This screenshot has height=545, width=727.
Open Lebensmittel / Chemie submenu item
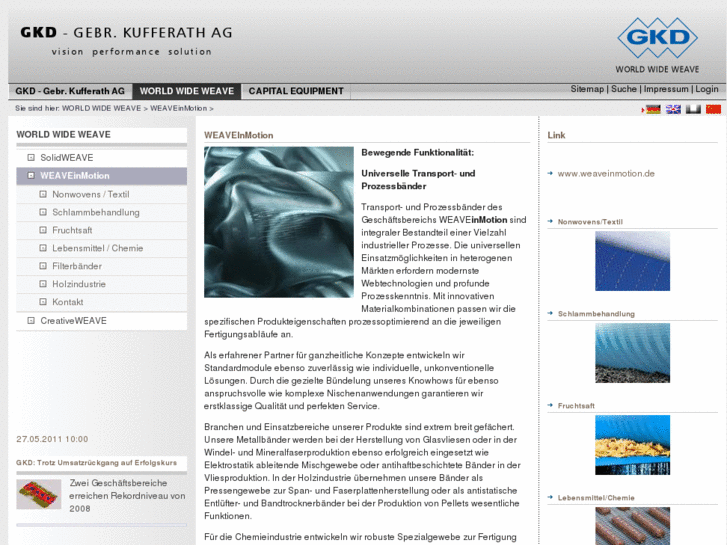[102, 248]
